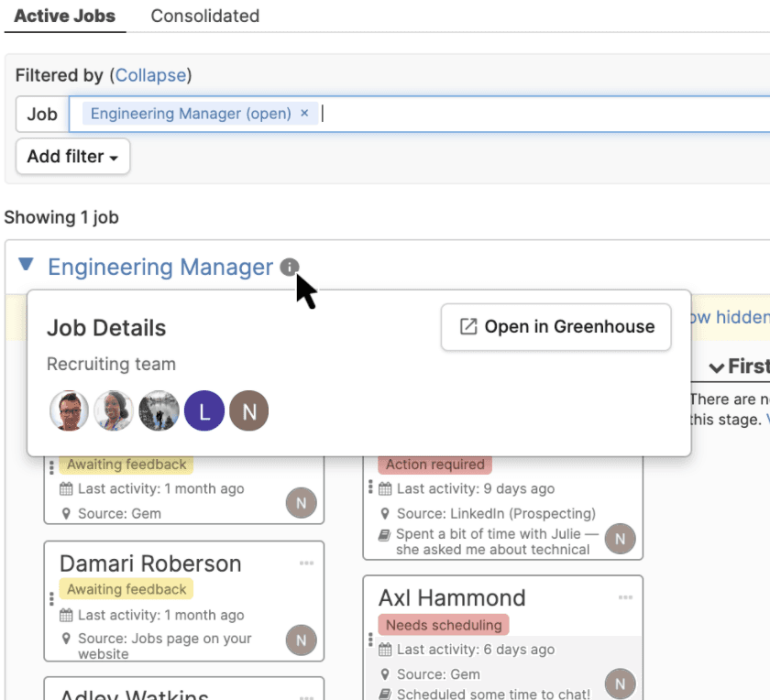Collapse the Engineering Manager job section triangle

[26, 266]
